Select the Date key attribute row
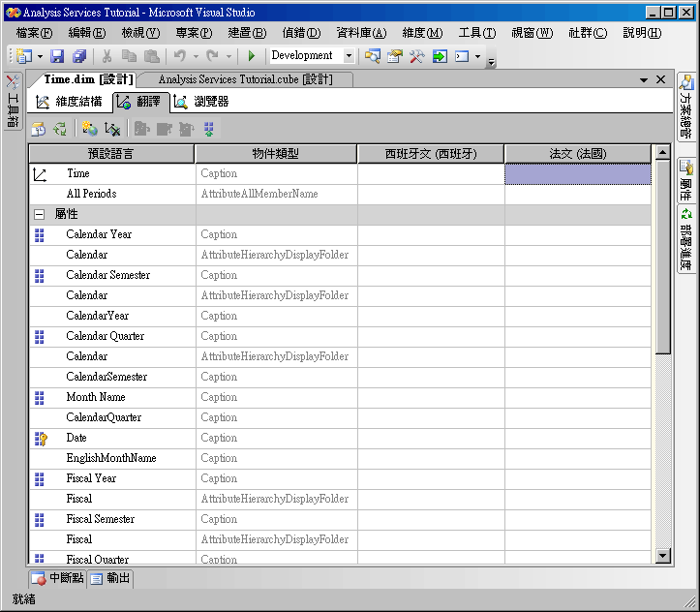The image size is (700, 612). (x=340, y=438)
